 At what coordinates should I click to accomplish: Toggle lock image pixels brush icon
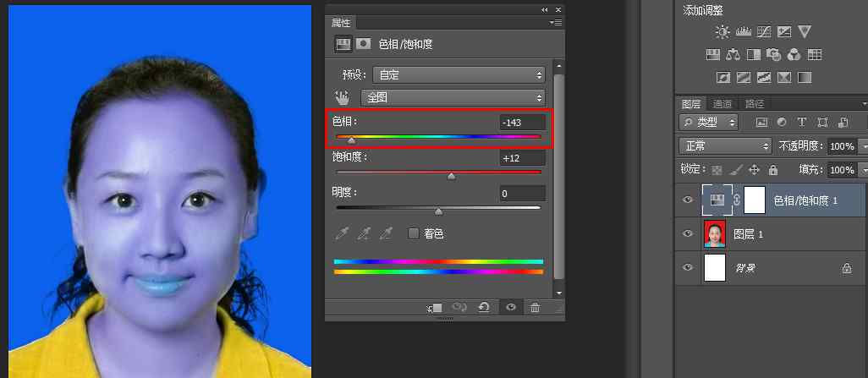tap(736, 170)
